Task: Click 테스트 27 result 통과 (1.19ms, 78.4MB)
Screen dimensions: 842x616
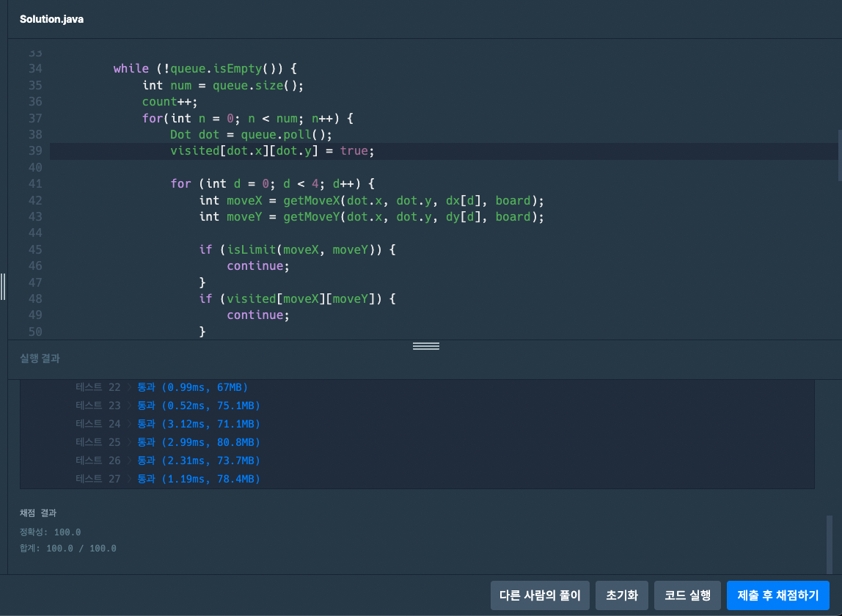Action: tap(199, 479)
